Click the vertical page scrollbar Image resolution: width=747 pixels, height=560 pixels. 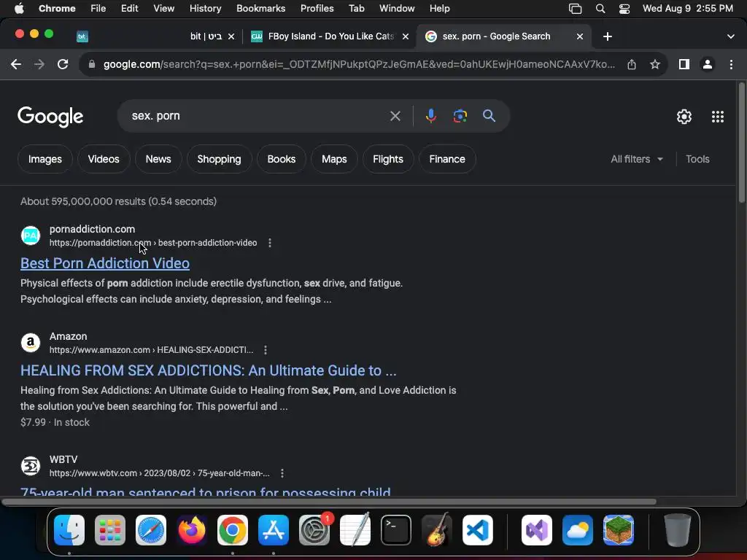(x=742, y=143)
